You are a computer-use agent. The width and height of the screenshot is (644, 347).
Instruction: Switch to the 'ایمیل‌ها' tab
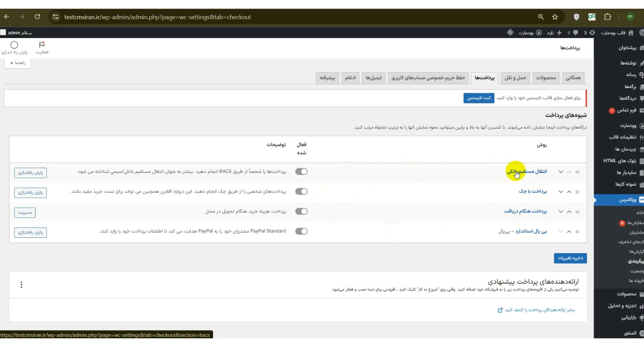coord(373,78)
